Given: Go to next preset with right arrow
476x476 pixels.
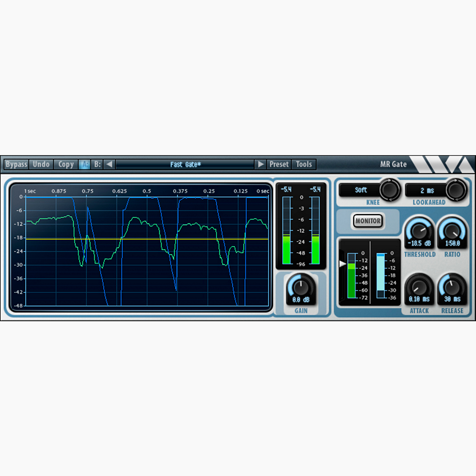Looking at the screenshot, I should pos(260,164).
